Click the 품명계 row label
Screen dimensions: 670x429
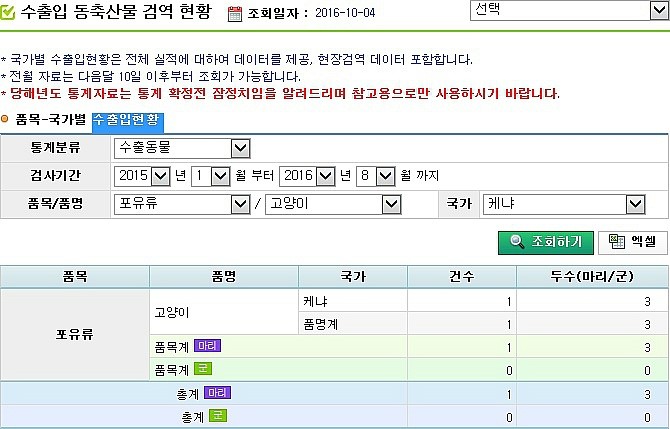321,324
